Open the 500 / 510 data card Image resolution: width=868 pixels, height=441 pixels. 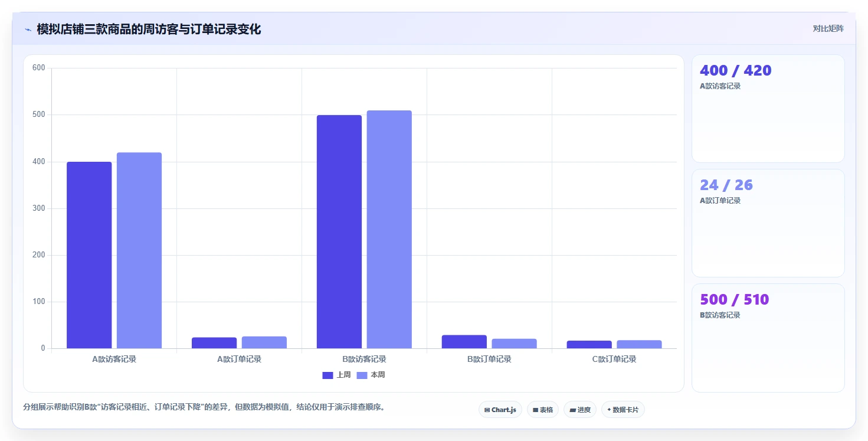[768, 338]
